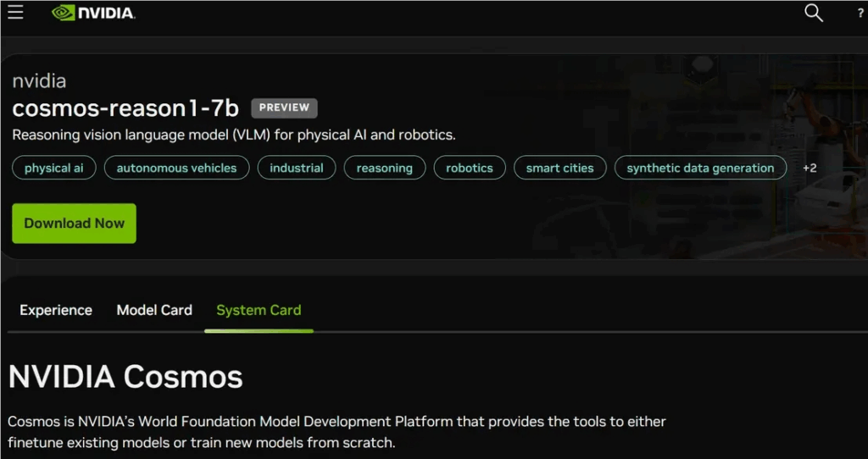Select the synthetic data generation tag
The height and width of the screenshot is (459, 868).
click(700, 168)
